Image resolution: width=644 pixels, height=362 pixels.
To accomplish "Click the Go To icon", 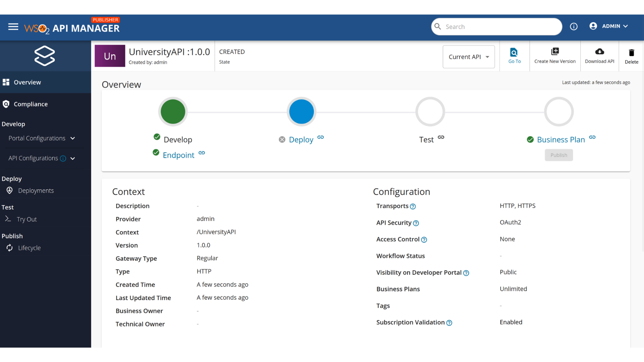I will pos(514,52).
